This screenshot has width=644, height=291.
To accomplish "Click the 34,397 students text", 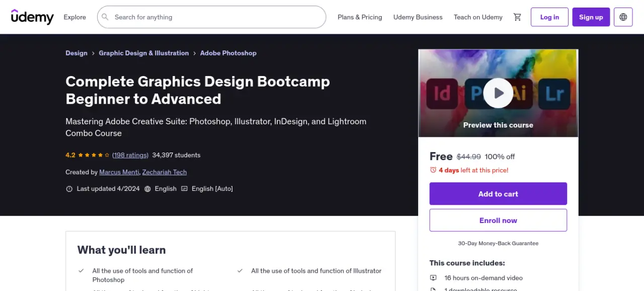I will [176, 155].
